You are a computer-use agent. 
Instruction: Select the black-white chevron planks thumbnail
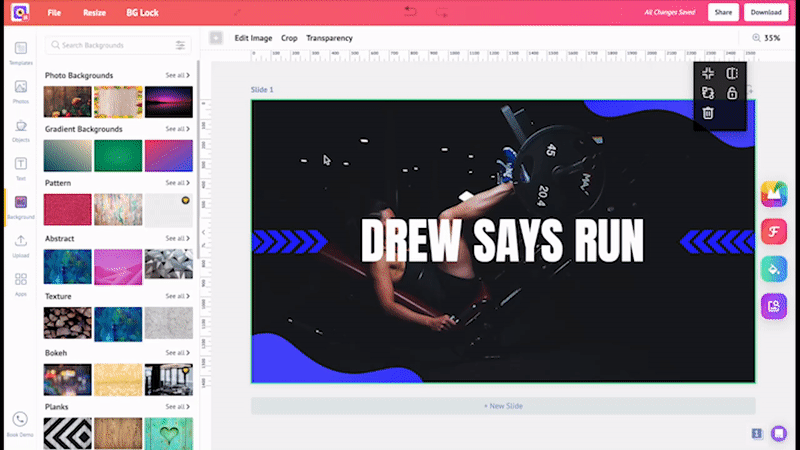(x=67, y=434)
